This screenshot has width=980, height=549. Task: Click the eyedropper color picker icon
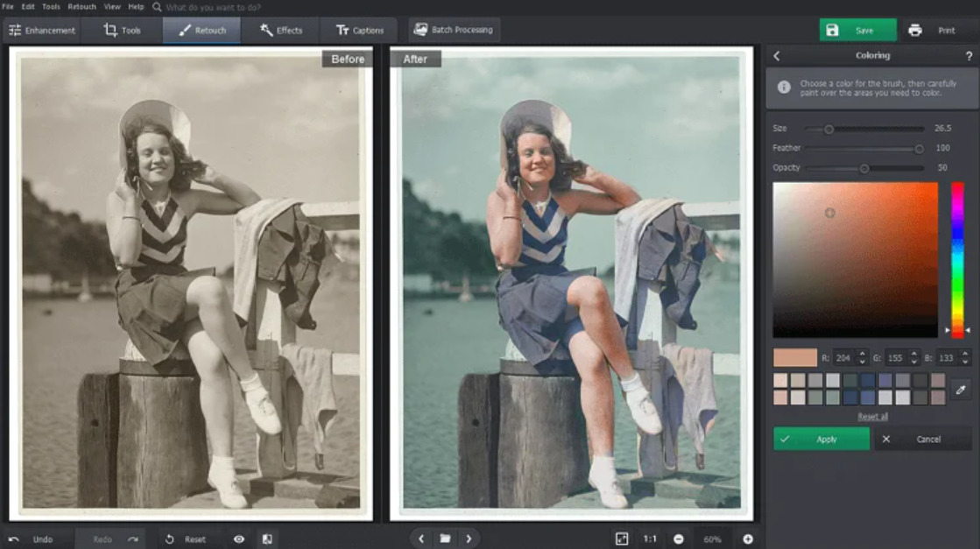point(961,389)
